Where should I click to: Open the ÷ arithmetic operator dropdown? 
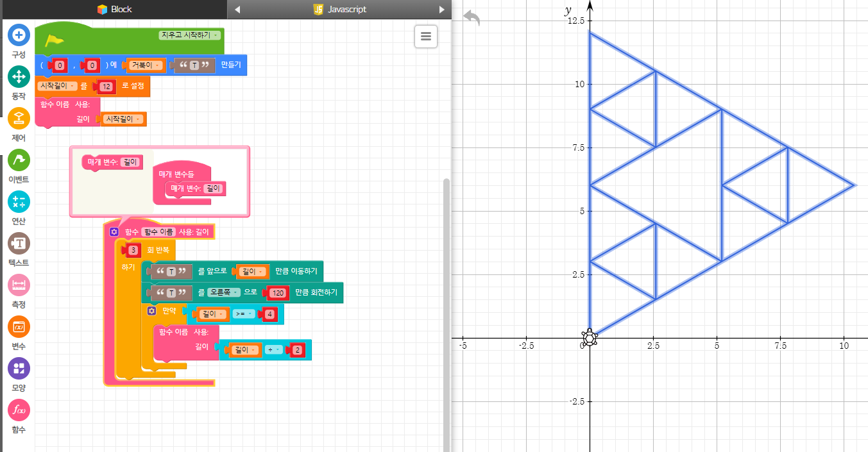tap(273, 349)
